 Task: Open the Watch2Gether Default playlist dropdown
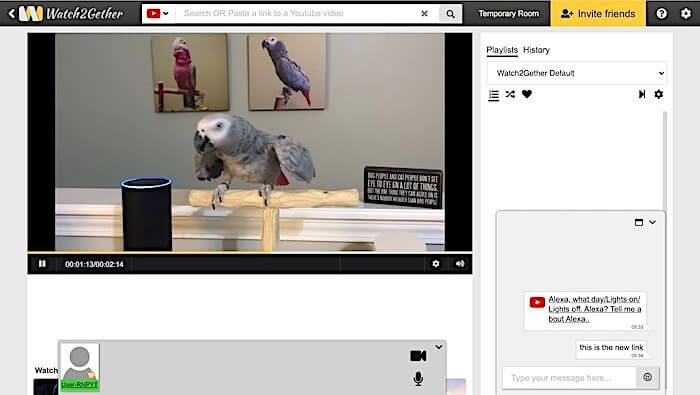point(577,73)
